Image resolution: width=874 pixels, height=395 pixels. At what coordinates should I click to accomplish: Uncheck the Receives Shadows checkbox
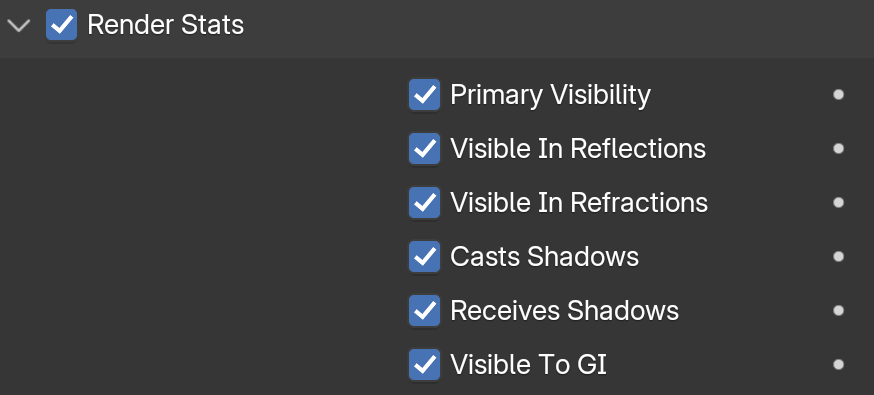coord(424,310)
